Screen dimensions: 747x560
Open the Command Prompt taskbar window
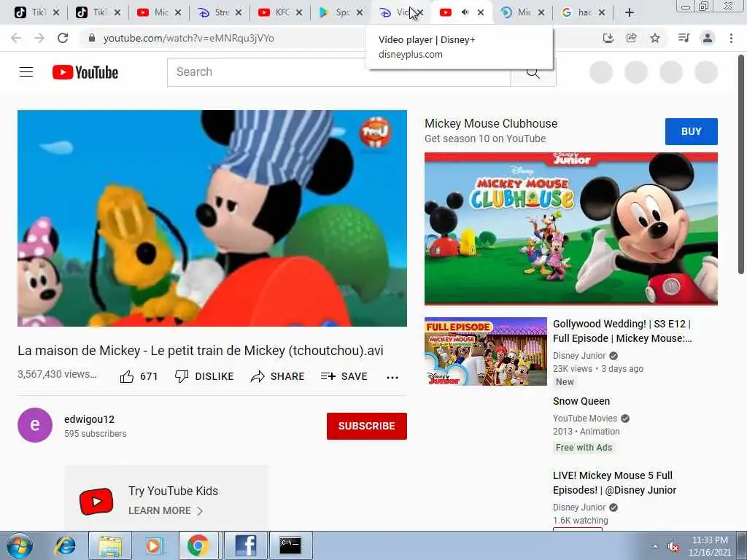tap(290, 545)
